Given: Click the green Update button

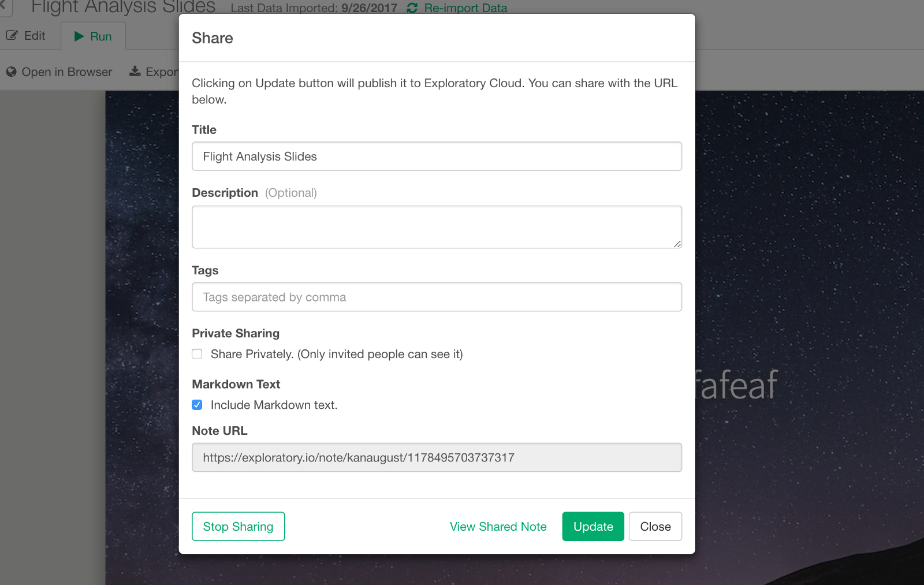Looking at the screenshot, I should (x=593, y=527).
